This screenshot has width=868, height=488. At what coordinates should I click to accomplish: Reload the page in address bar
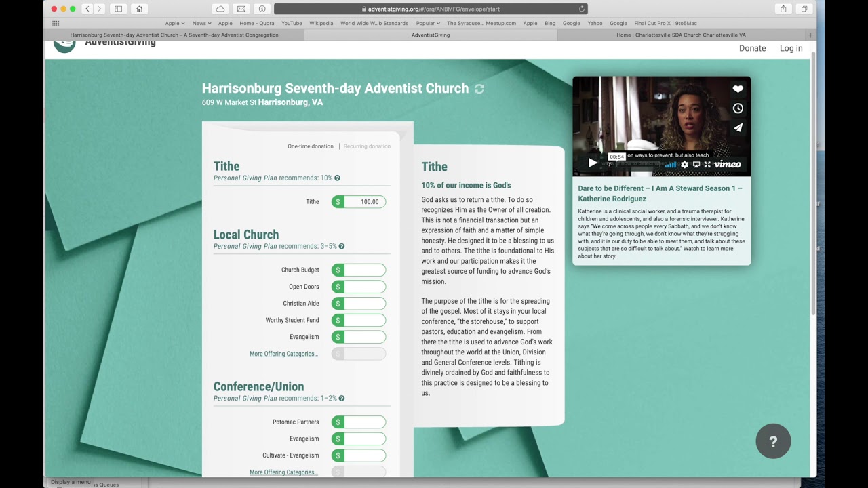click(x=581, y=9)
